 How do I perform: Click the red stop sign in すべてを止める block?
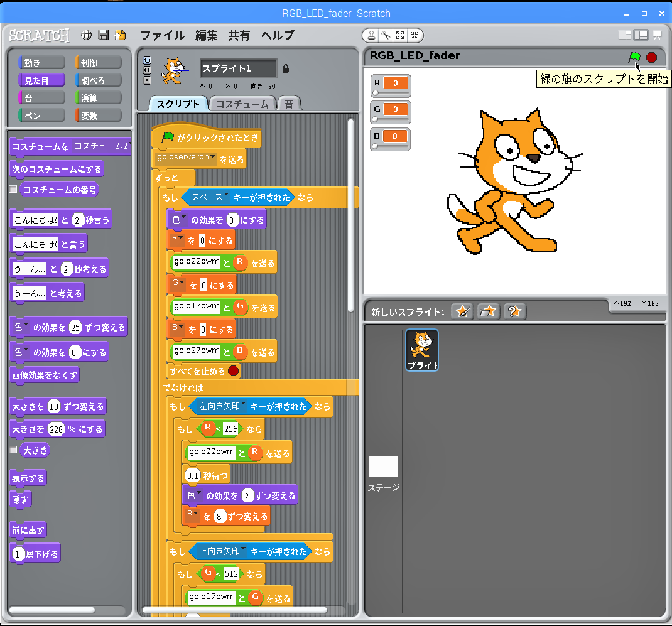point(233,370)
